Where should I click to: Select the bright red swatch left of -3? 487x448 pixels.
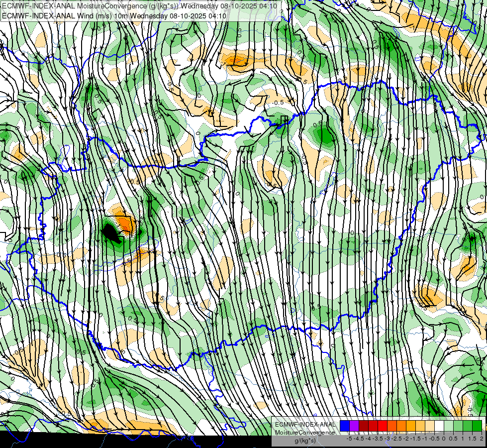pos(383,426)
